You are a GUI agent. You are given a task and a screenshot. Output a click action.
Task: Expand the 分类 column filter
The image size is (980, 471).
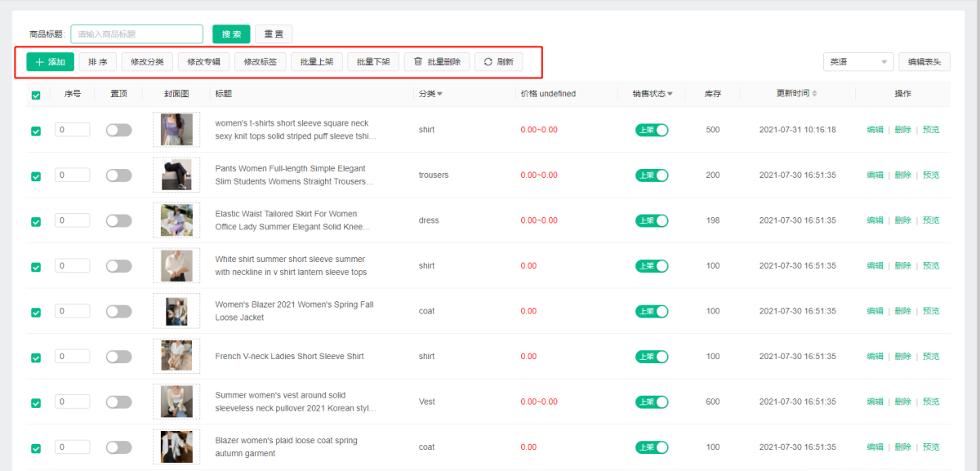coord(439,94)
